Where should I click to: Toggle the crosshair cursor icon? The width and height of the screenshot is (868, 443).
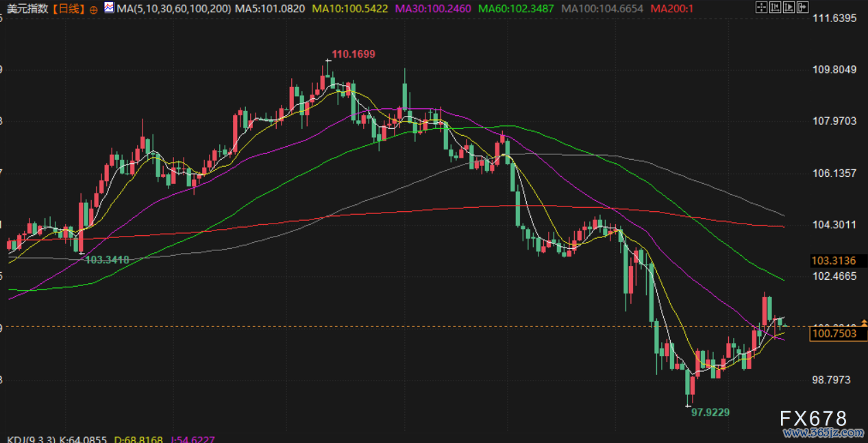[761, 8]
